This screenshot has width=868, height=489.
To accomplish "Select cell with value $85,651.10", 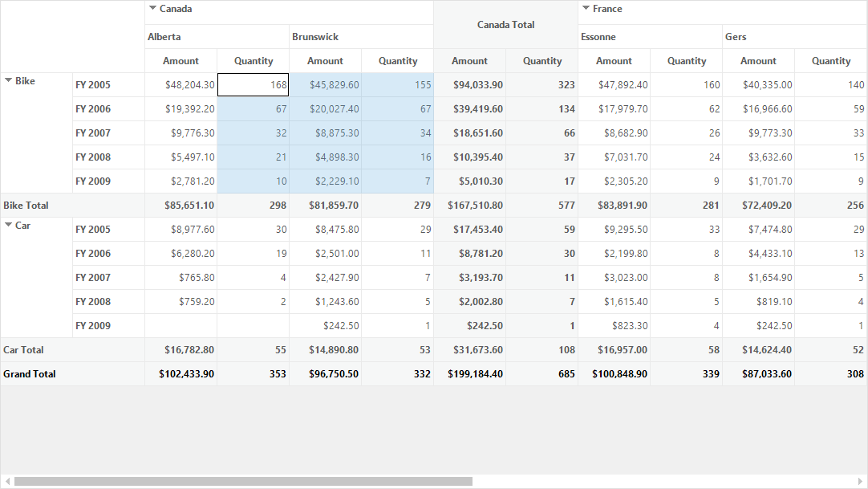I will [181, 205].
